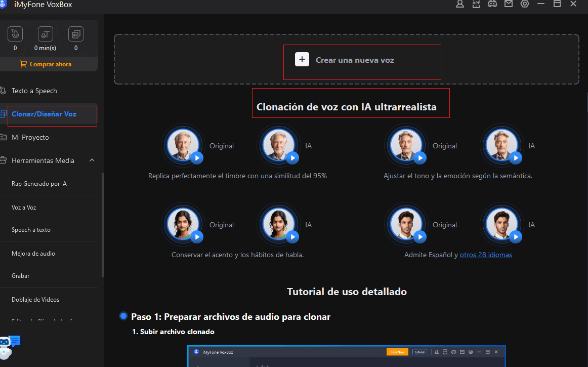Click the remaining minutes icon
588x367 pixels.
tap(46, 34)
